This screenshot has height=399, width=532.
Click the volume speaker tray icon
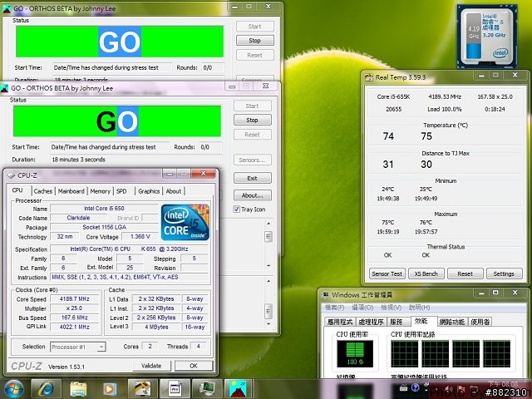pos(449,389)
